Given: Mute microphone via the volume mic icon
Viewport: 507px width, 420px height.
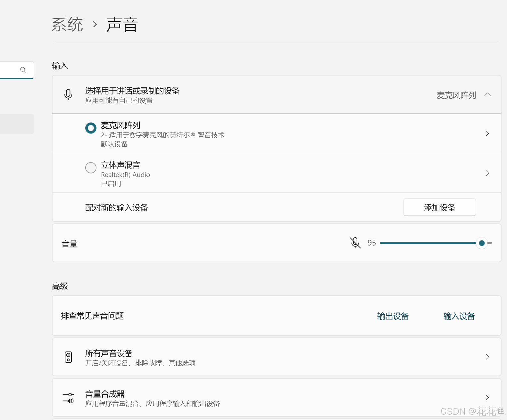Looking at the screenshot, I should [x=355, y=243].
